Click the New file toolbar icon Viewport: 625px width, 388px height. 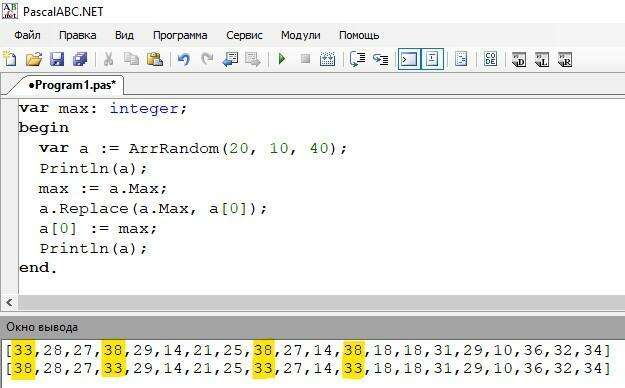[10, 59]
